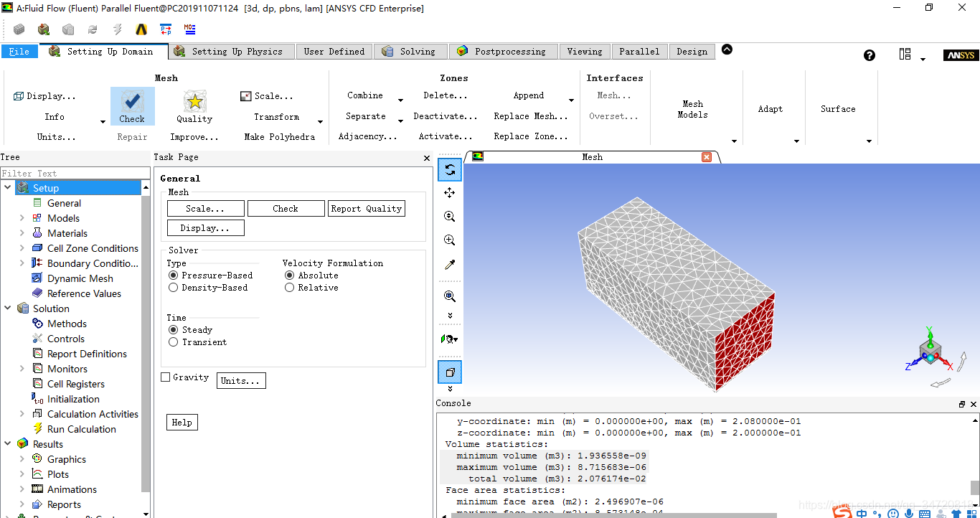Click the Materials flask icon in tree
Image resolution: width=980 pixels, height=518 pixels.
click(37, 233)
